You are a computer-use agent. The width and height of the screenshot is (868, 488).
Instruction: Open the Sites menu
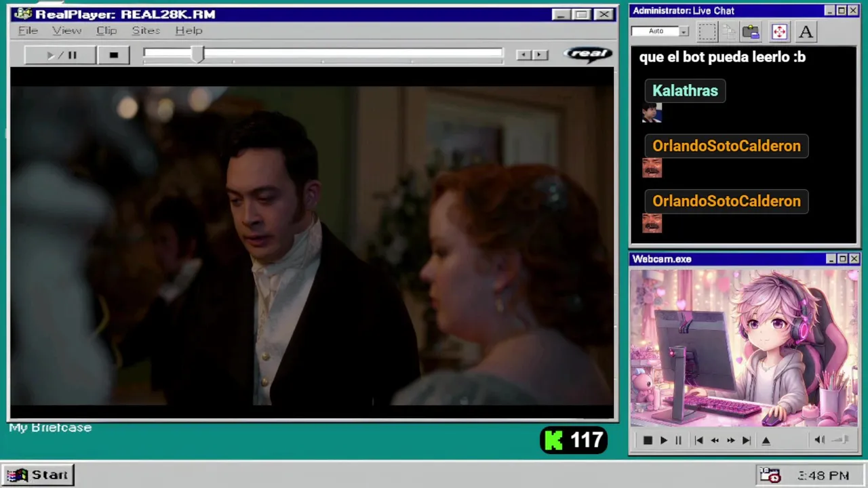[145, 30]
